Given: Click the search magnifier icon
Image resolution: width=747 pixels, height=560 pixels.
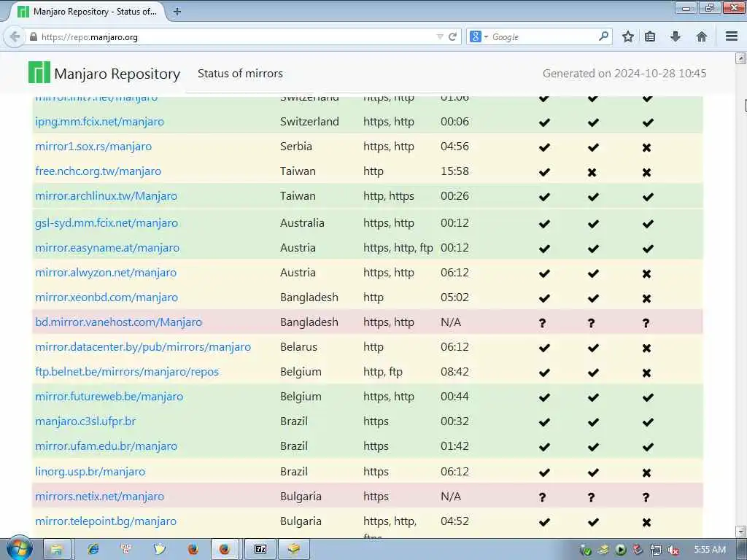Looking at the screenshot, I should tap(603, 36).
